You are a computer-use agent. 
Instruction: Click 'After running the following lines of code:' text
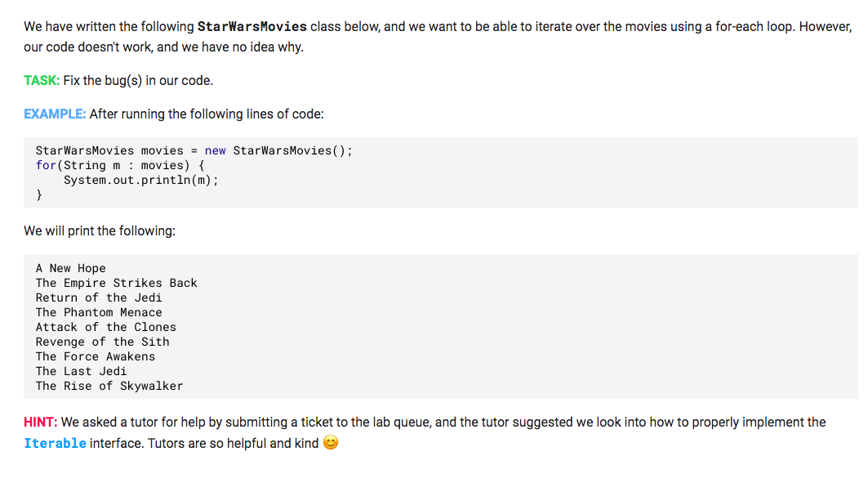click(x=207, y=114)
